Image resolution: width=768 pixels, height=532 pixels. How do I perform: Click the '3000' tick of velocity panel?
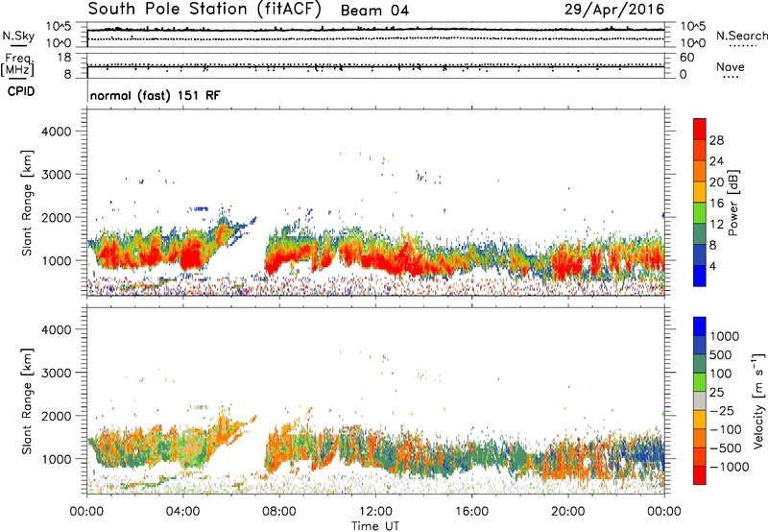[56, 373]
